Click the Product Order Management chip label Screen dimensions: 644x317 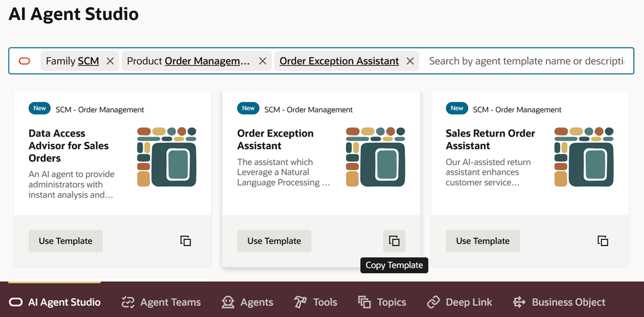188,61
